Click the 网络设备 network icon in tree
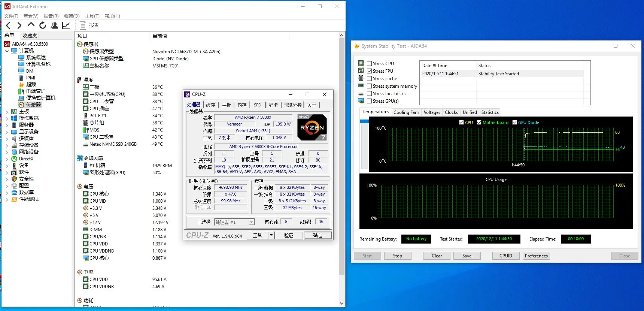The image size is (644, 311). pyautogui.click(x=14, y=152)
